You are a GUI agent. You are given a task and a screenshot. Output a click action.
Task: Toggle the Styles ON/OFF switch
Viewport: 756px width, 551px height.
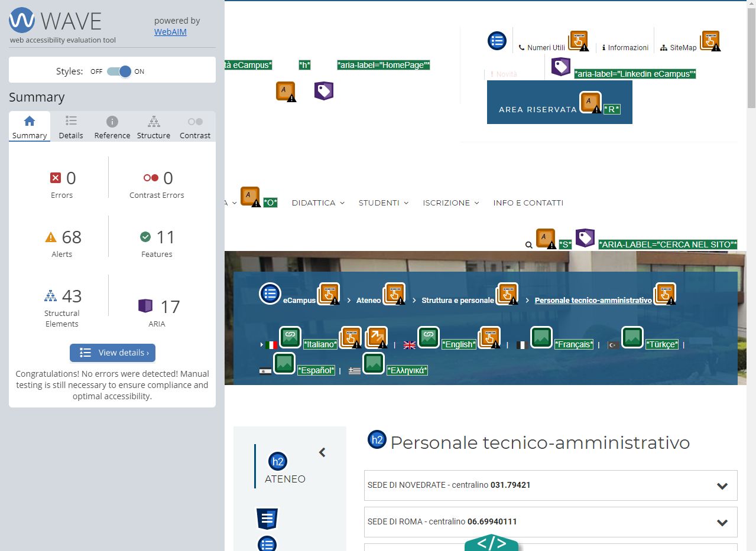(x=119, y=71)
